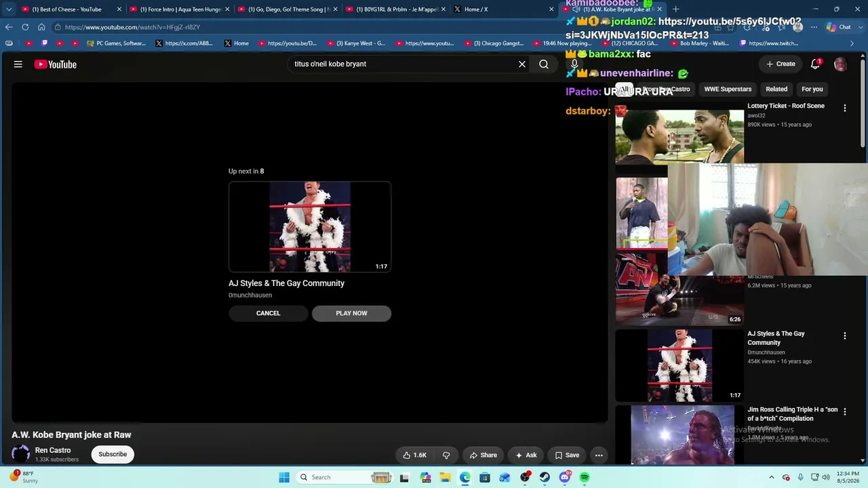Select the For you filter chip
This screenshot has width=868, height=488.
click(x=812, y=89)
